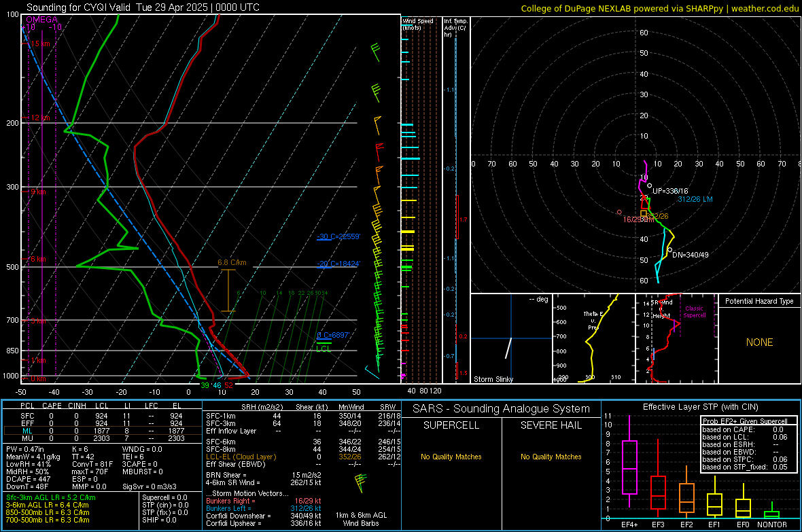The width and height of the screenshot is (802, 532).
Task: Click the 'Wind Speed (knots)' header
Action: 418,24
